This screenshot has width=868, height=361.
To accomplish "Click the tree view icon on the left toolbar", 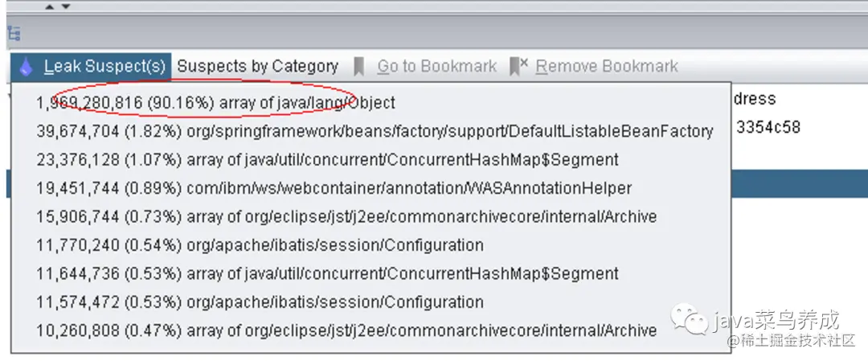I will [15, 33].
